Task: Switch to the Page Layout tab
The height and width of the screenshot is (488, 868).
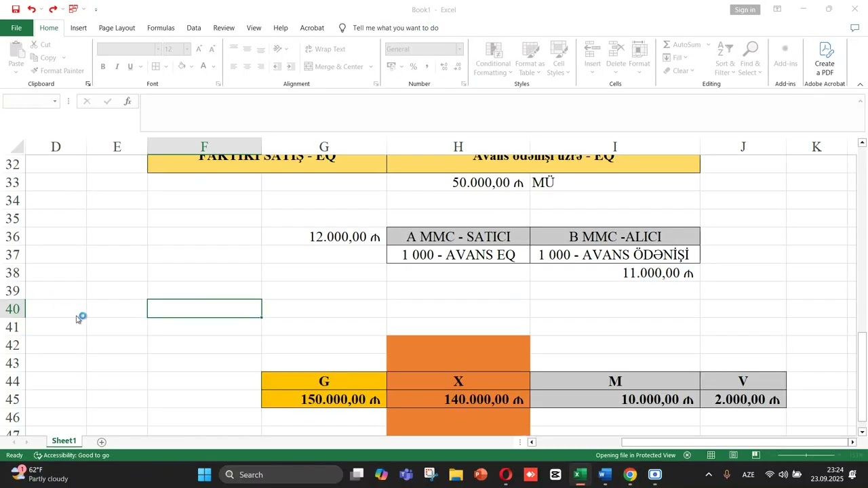Action: coord(117,28)
